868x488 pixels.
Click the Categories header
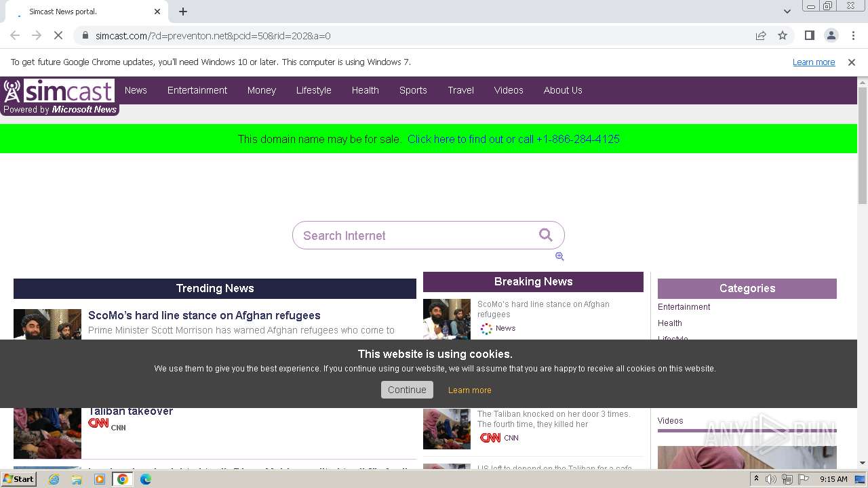point(747,289)
